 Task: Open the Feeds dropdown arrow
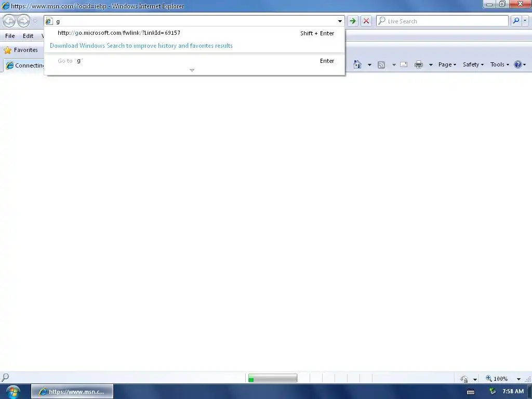click(394, 64)
